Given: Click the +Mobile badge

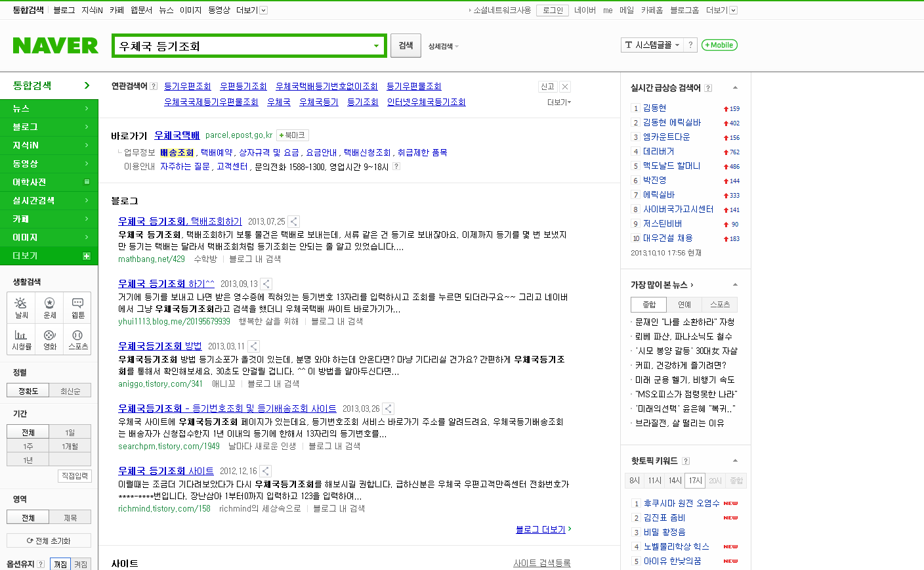Looking at the screenshot, I should tap(719, 45).
